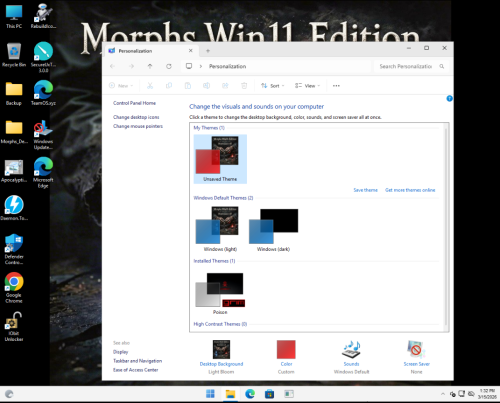The image size is (500, 403).
Task: Expand the View dropdown menu
Action: point(307,86)
